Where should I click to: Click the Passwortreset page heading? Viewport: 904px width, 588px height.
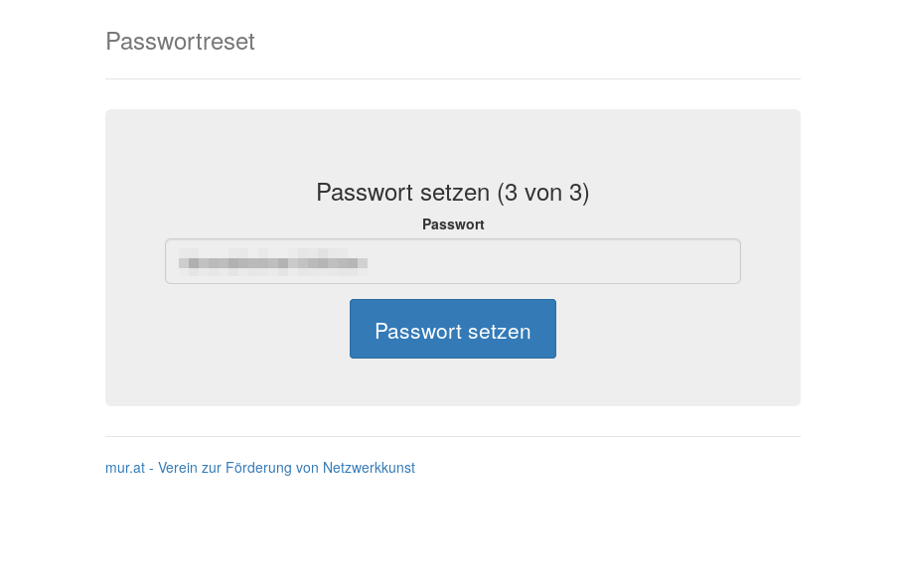pos(180,42)
